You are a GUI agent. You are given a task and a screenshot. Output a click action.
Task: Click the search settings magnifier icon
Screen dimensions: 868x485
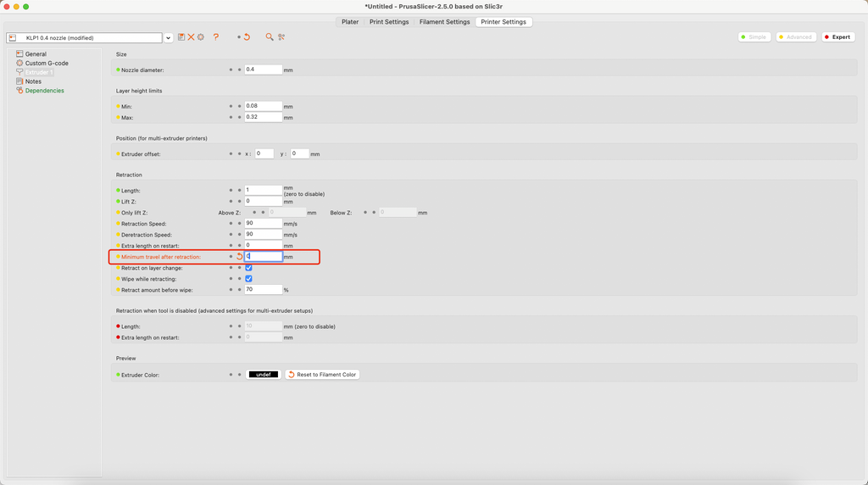270,37
